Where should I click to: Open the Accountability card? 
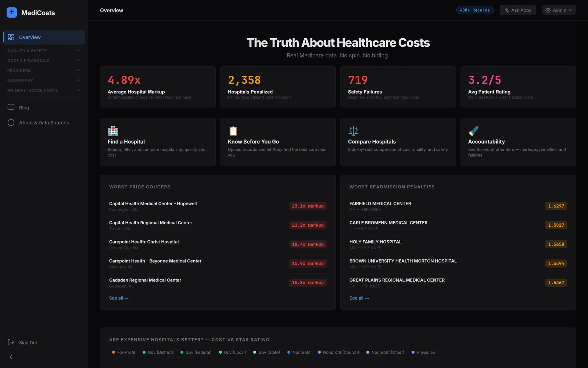click(x=518, y=142)
